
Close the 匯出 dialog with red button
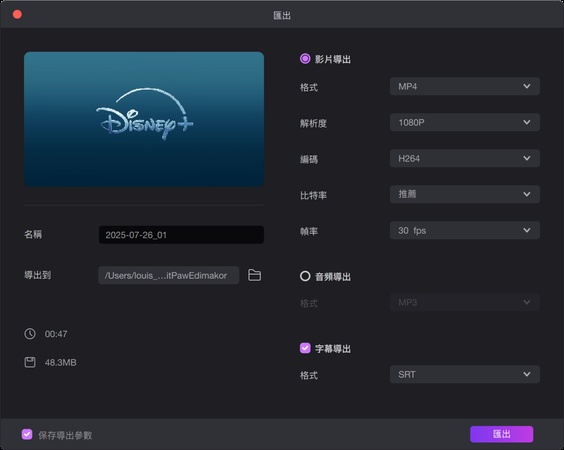pos(17,14)
